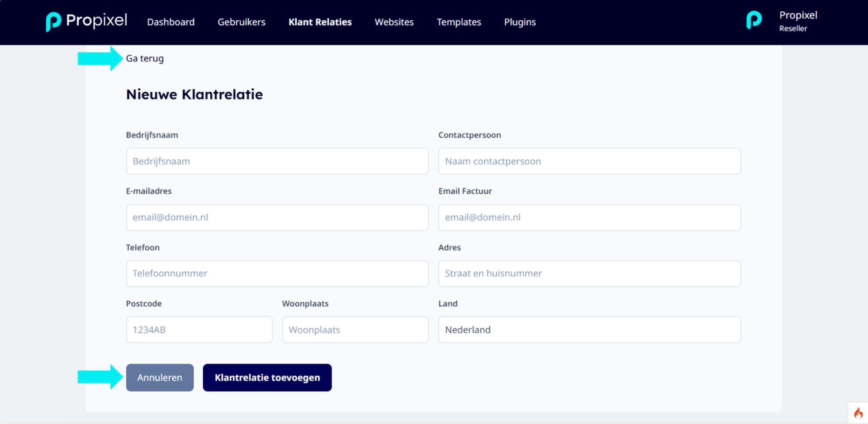Select Klant Relaties in the navigation
868x424 pixels.
tap(320, 22)
